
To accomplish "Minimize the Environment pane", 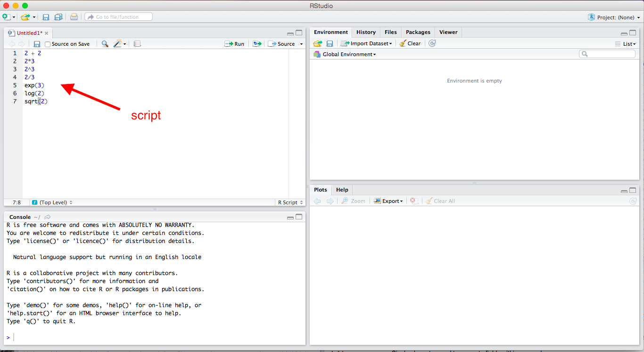I will pos(624,34).
